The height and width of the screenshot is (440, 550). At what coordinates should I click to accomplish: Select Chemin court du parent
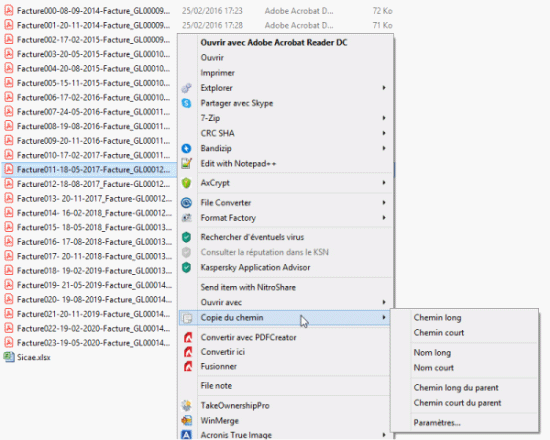(457, 403)
